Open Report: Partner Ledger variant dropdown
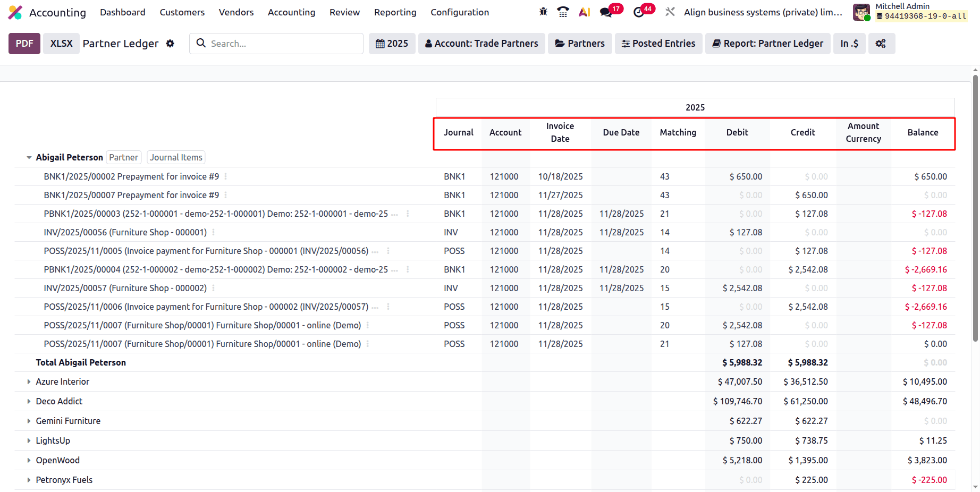The width and height of the screenshot is (980, 492). (768, 44)
